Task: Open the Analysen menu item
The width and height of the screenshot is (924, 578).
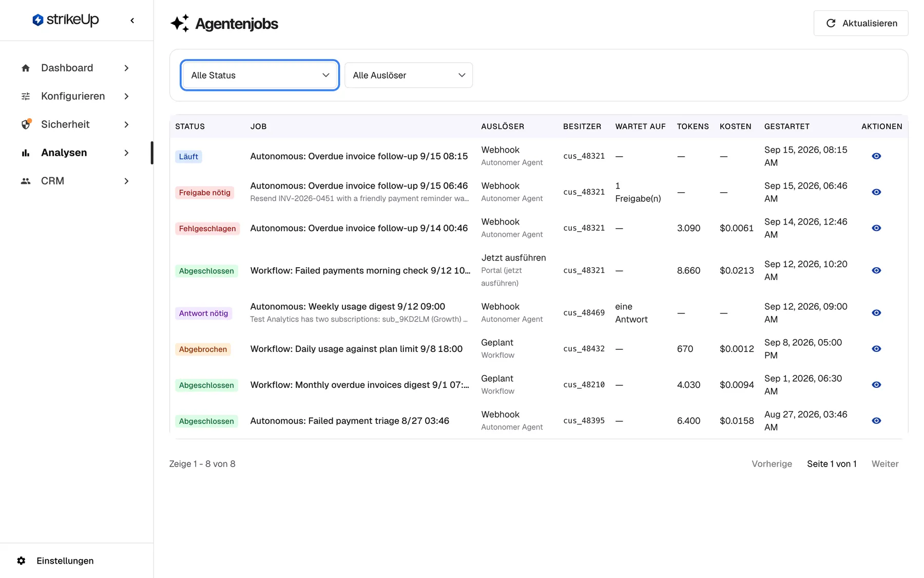Action: 76,153
